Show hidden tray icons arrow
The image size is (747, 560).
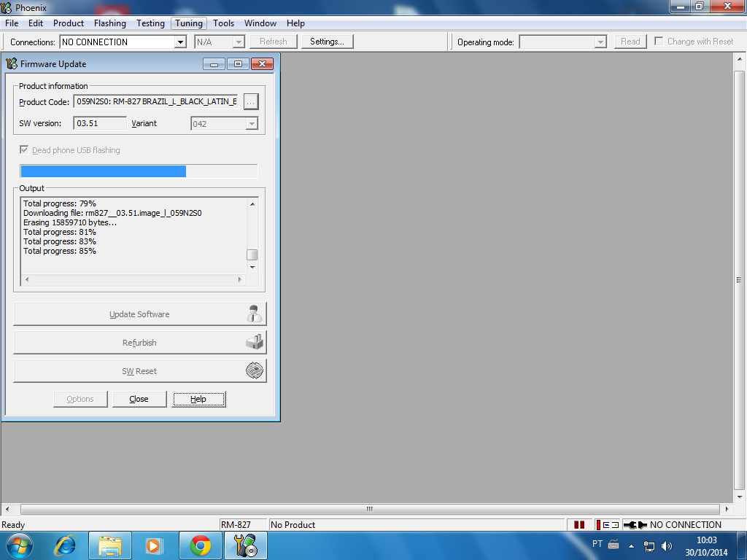click(x=631, y=546)
